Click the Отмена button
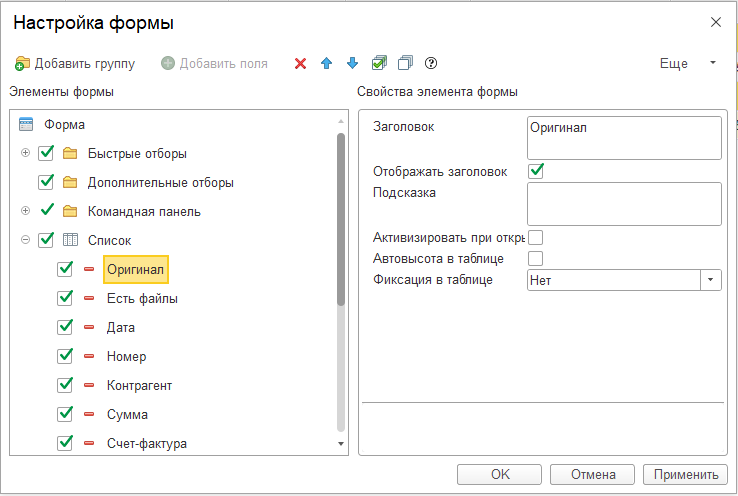738x496 pixels. tap(593, 474)
